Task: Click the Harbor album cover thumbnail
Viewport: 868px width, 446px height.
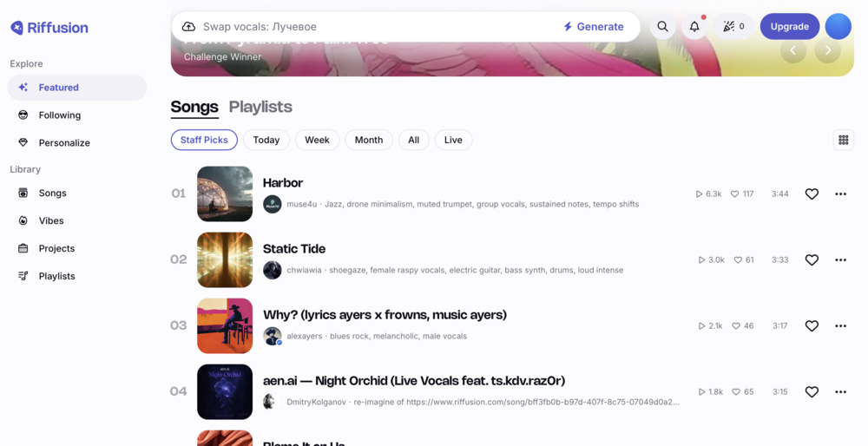Action: click(225, 193)
